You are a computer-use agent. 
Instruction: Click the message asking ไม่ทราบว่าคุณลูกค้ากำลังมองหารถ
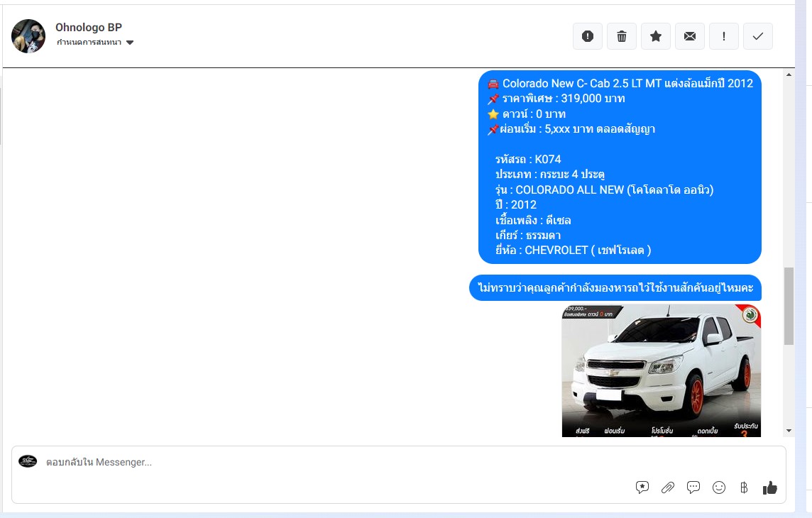pyautogui.click(x=615, y=287)
